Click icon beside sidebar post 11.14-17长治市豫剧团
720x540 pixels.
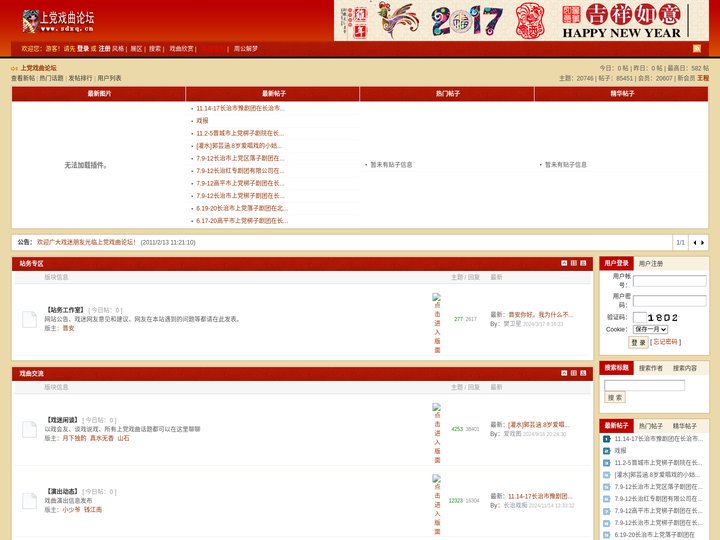click(606, 439)
